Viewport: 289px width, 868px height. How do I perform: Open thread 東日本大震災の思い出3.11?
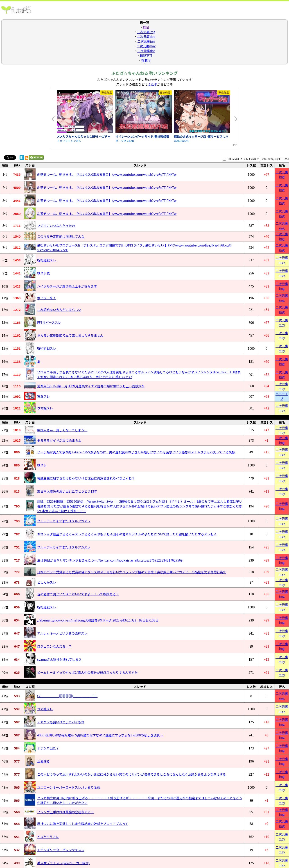tap(67, 491)
